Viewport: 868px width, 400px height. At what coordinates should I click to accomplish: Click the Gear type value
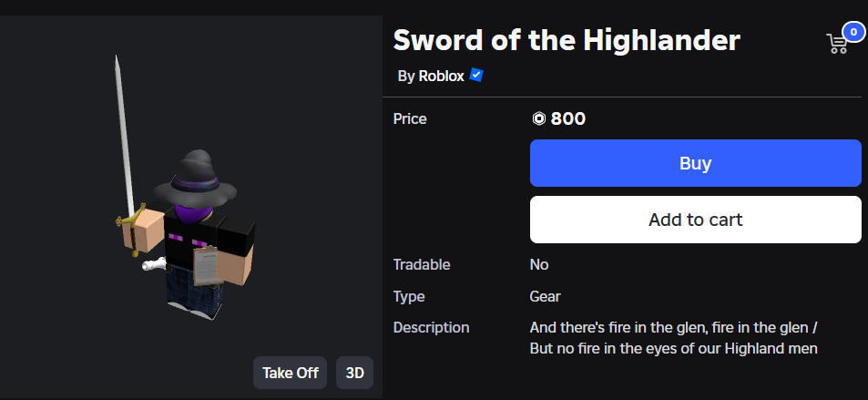[545, 296]
